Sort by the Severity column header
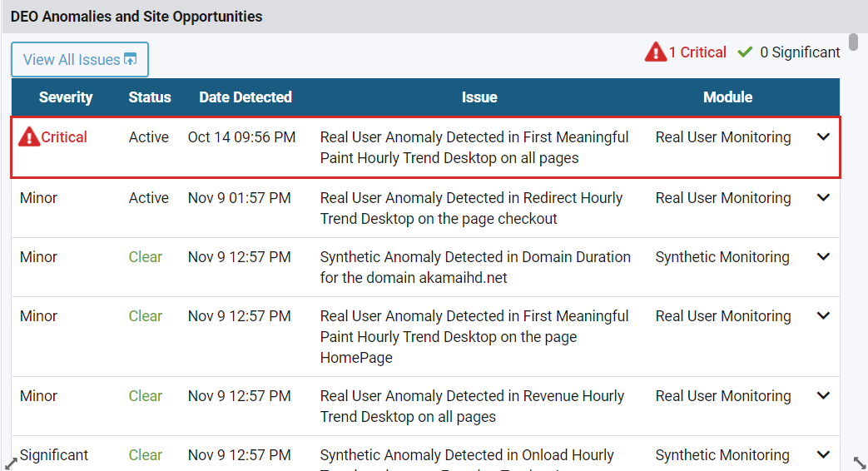This screenshot has width=868, height=471. tap(65, 97)
